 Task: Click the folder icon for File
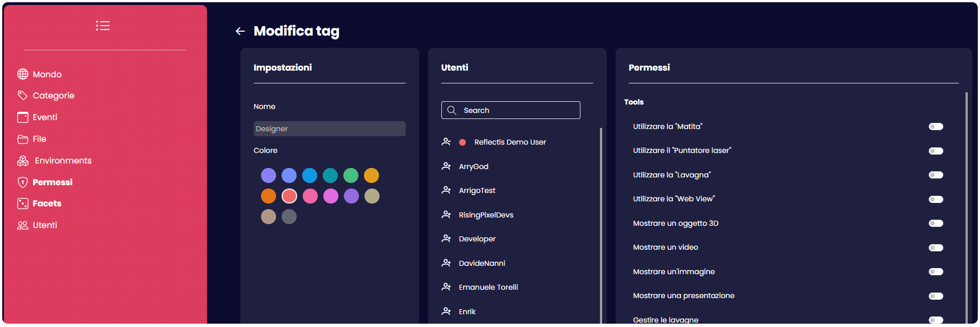click(x=23, y=139)
